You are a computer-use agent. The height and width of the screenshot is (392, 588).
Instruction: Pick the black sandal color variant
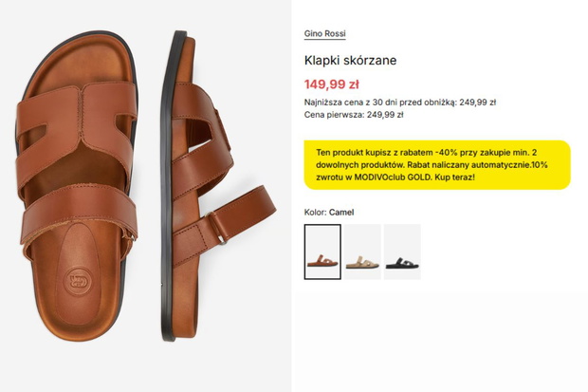tap(402, 252)
